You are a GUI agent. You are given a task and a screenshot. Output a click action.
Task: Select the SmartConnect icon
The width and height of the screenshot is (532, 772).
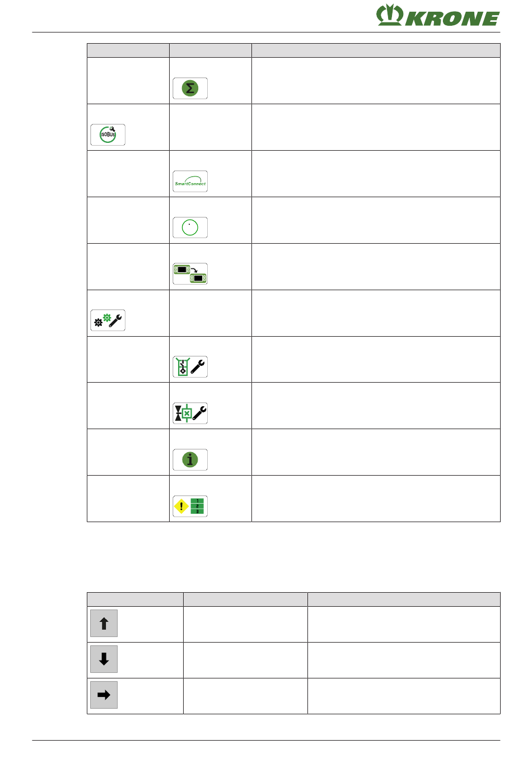[190, 182]
